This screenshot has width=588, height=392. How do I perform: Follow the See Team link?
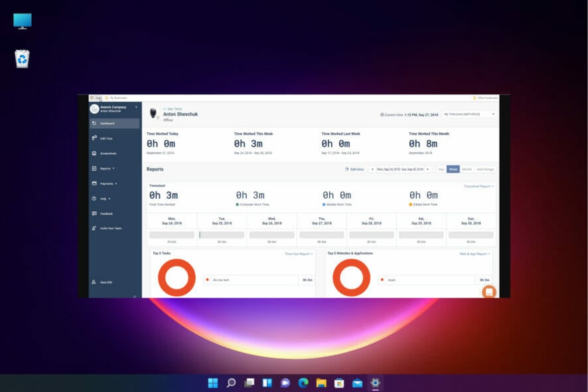point(173,109)
